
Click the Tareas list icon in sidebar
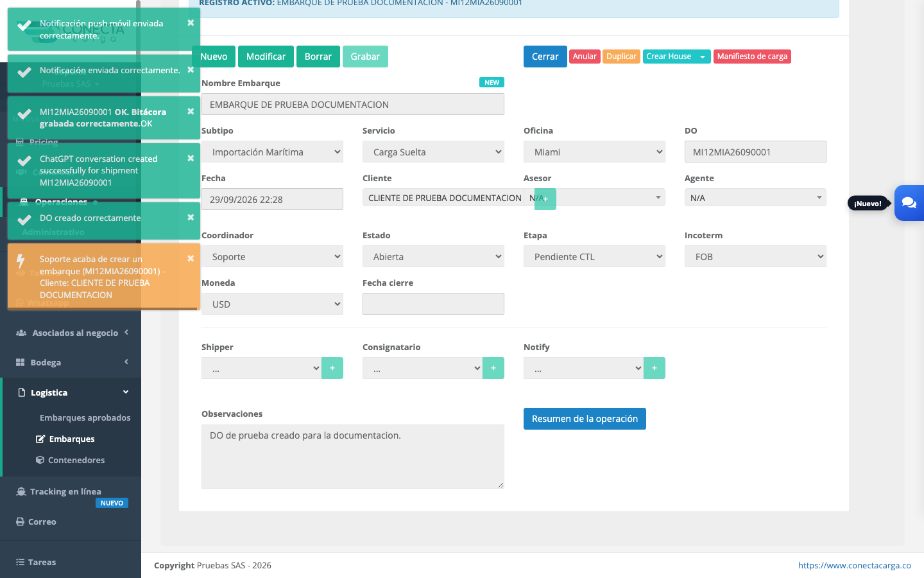click(x=21, y=562)
